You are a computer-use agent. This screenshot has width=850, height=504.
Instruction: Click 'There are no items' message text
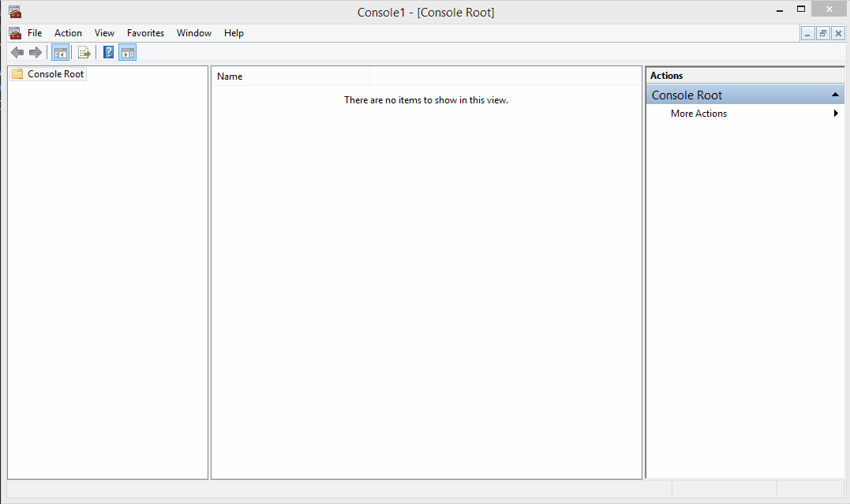pyautogui.click(x=426, y=100)
